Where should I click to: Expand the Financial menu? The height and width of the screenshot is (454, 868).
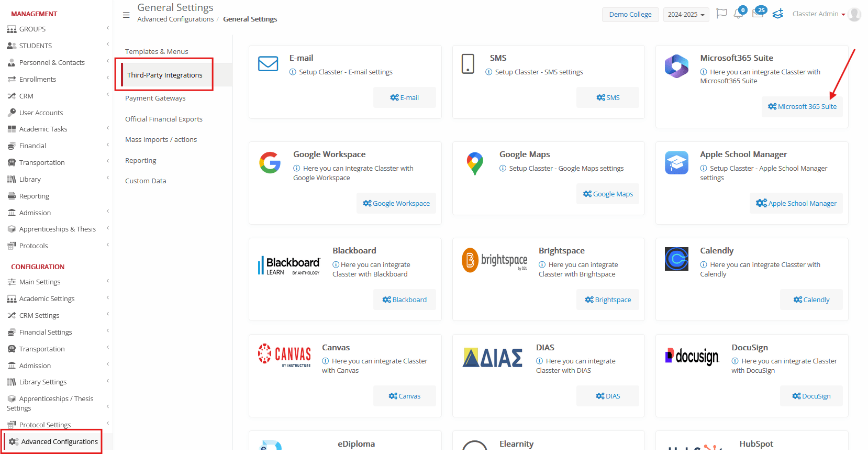pyautogui.click(x=56, y=146)
